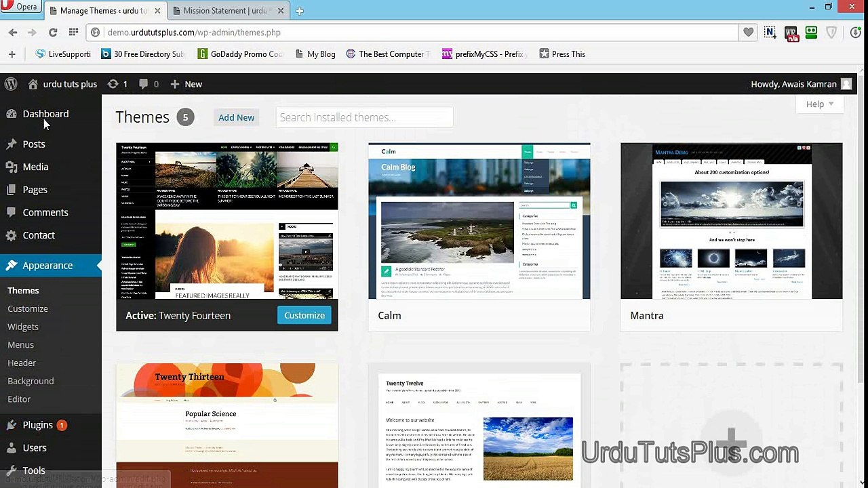Open the The Best Computer bookmark
This screenshot has height=488, width=868.
coord(389,54)
